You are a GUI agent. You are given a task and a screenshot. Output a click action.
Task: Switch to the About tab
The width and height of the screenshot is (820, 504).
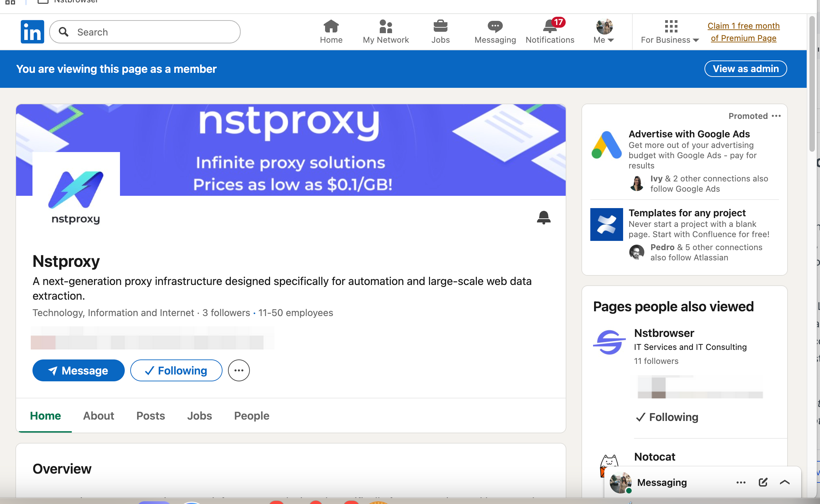98,416
